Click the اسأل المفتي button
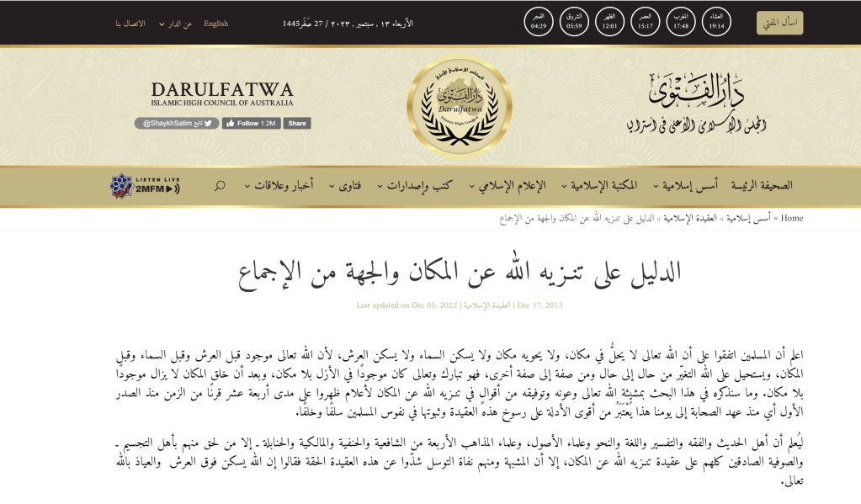Screen dimensions: 861x504 coord(779,23)
